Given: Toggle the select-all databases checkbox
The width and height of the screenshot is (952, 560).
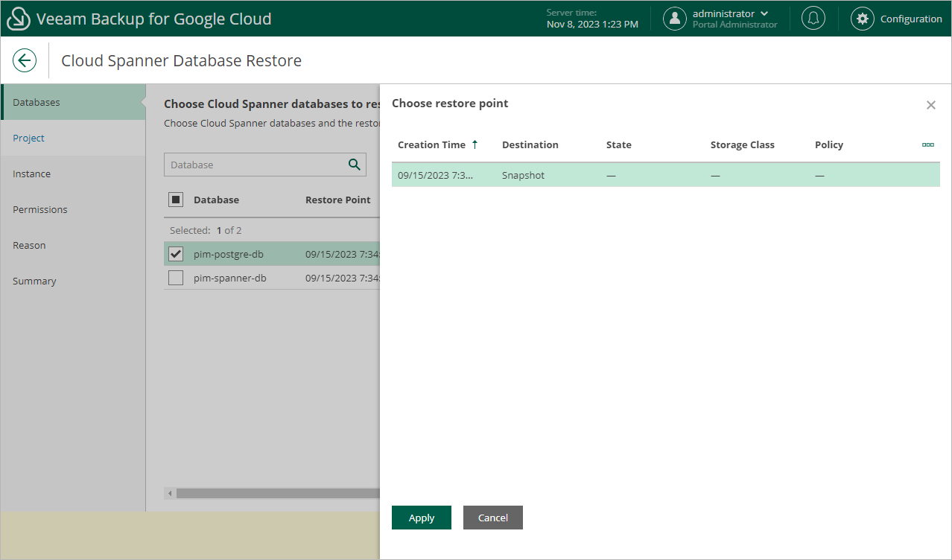Looking at the screenshot, I should click(x=176, y=200).
